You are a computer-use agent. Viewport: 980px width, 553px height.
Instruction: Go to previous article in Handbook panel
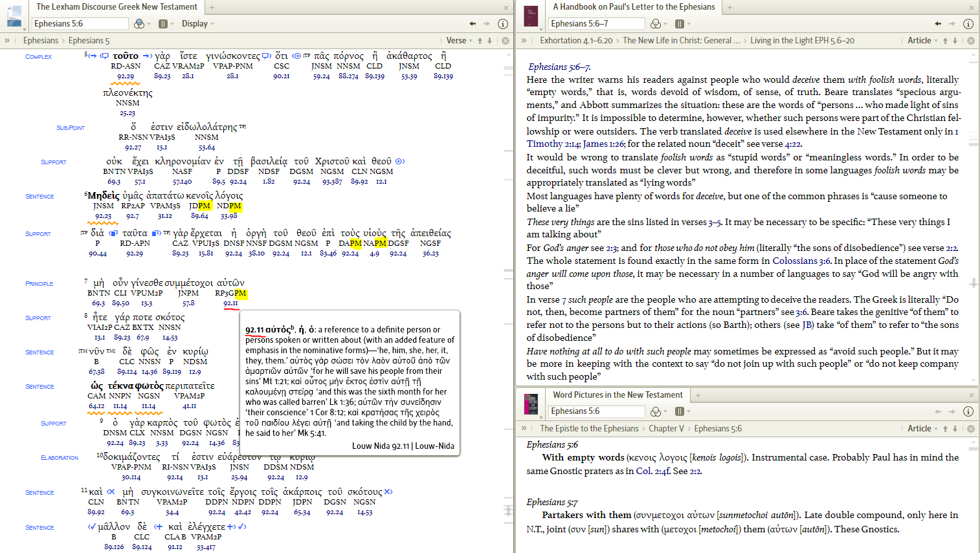(945, 40)
